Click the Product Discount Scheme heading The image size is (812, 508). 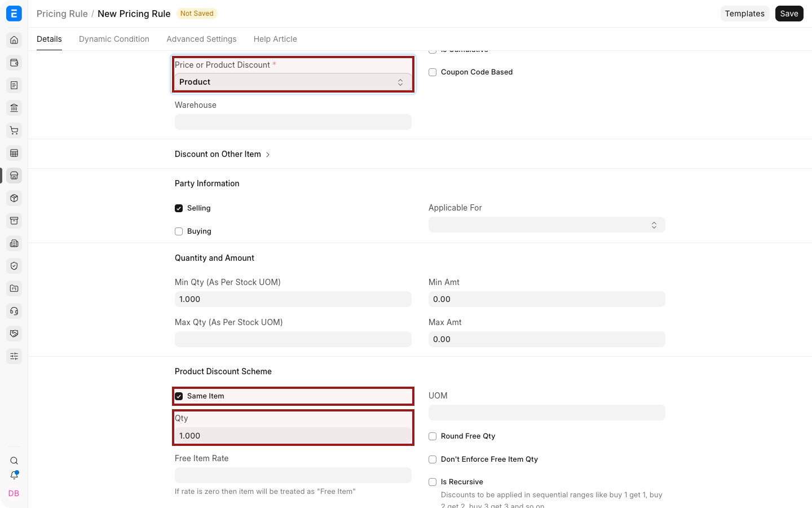point(223,371)
